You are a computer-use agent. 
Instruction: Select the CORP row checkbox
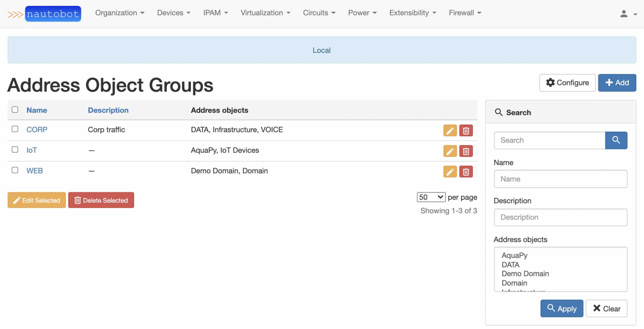tap(15, 129)
